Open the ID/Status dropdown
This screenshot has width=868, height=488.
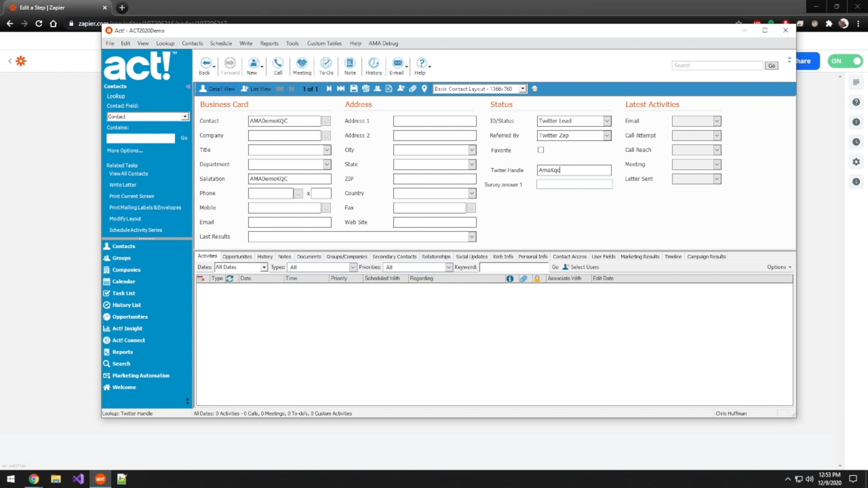click(x=607, y=121)
